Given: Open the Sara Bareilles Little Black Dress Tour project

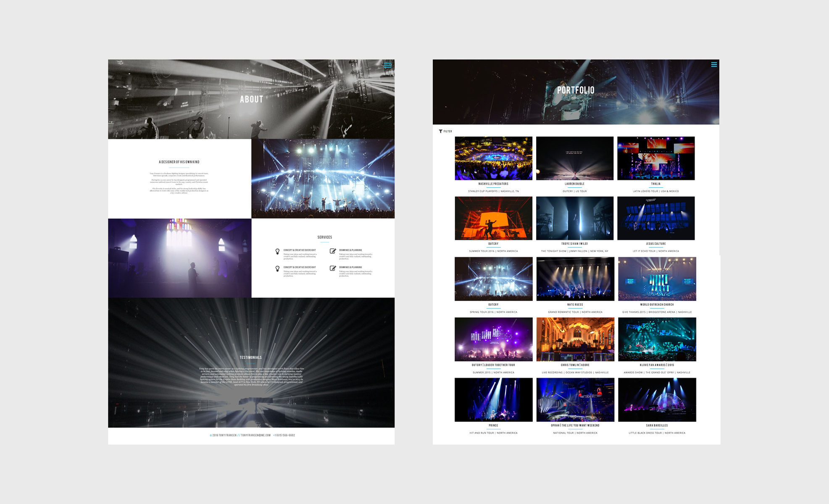Looking at the screenshot, I should coord(657,399).
